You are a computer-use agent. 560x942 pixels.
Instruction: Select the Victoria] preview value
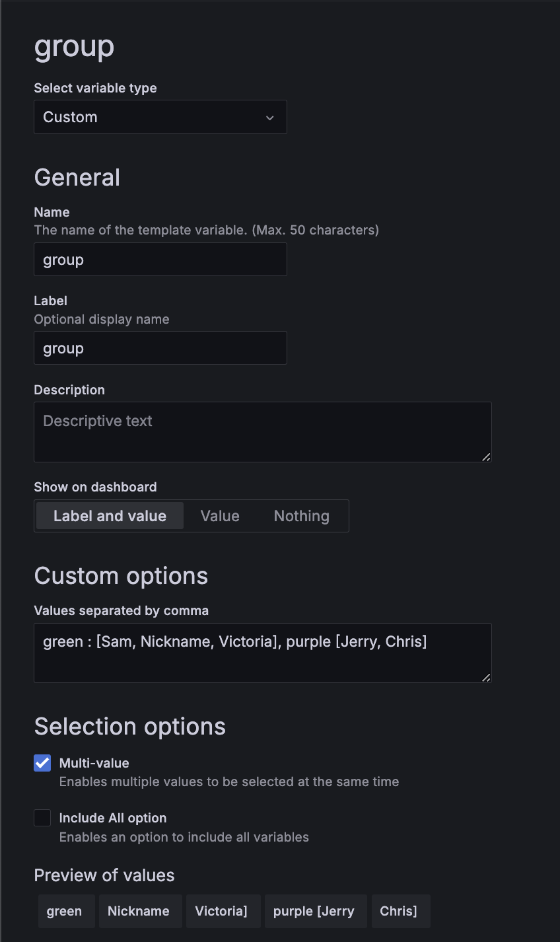pyautogui.click(x=221, y=911)
